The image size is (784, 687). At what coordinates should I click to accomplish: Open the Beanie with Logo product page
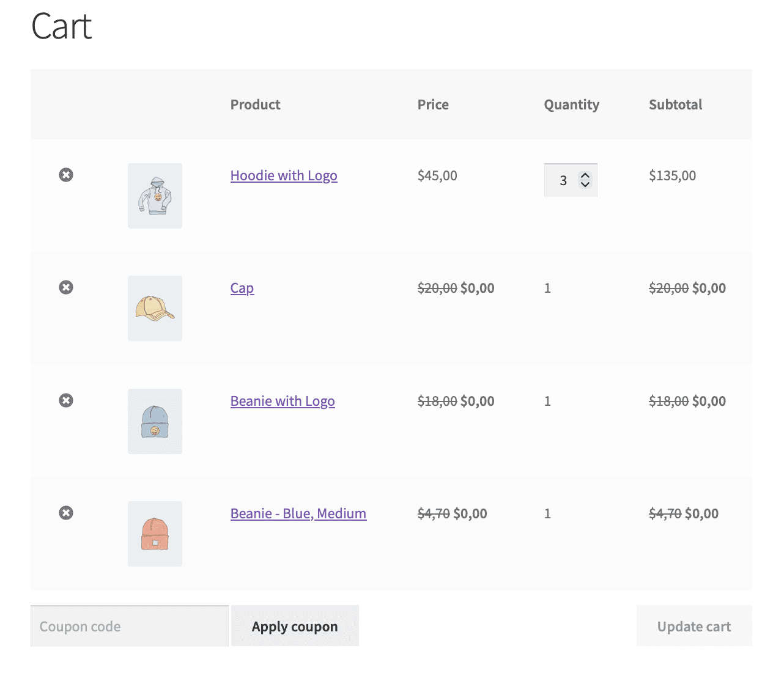click(283, 401)
